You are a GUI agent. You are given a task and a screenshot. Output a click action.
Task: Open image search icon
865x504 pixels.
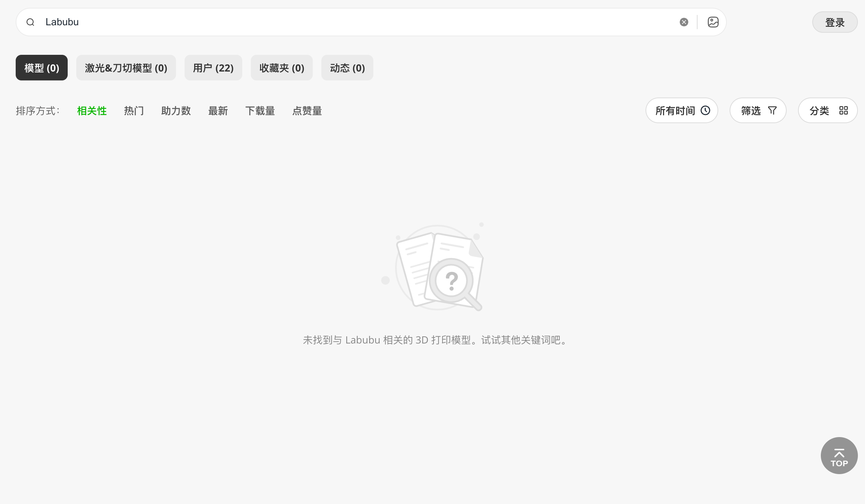coord(713,22)
